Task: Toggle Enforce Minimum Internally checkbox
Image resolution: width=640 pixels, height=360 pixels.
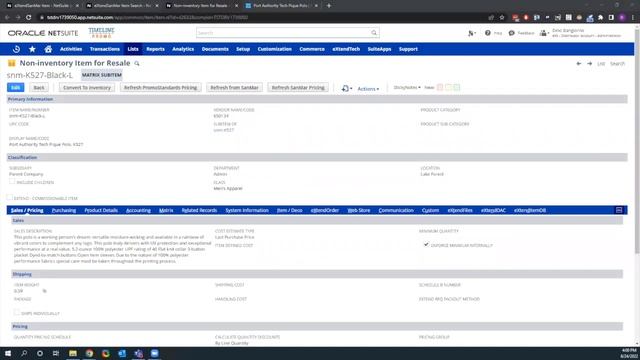Action: pyautogui.click(x=426, y=244)
